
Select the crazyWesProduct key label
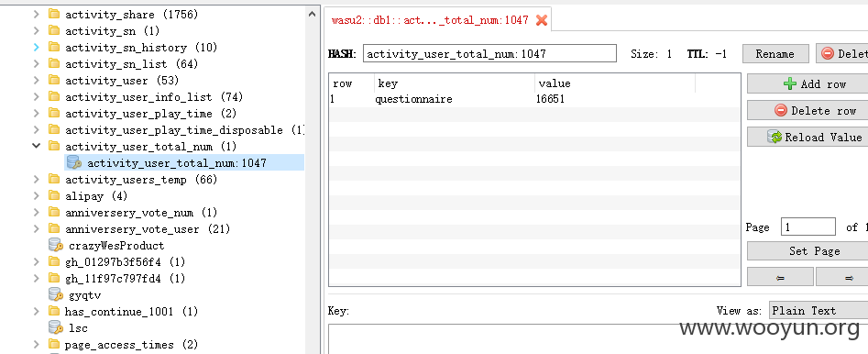(116, 246)
